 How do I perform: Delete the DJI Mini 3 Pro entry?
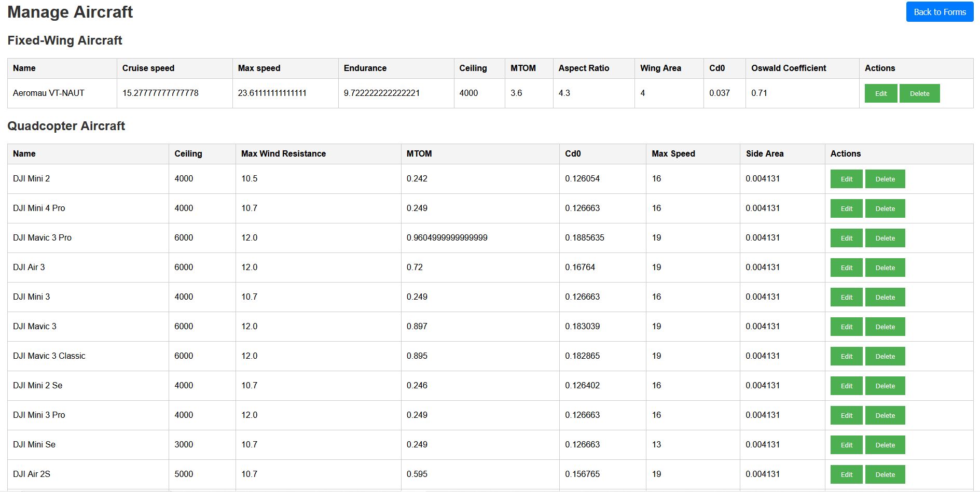point(885,415)
